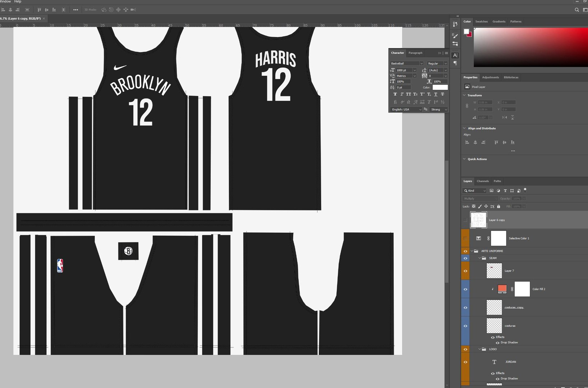Switch to the Gradients tab

pyautogui.click(x=499, y=22)
